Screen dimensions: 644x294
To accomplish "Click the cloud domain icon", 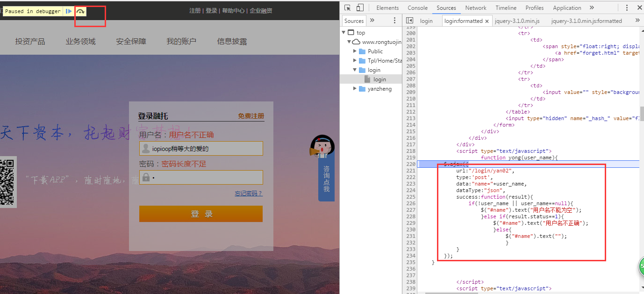I will point(357,42).
